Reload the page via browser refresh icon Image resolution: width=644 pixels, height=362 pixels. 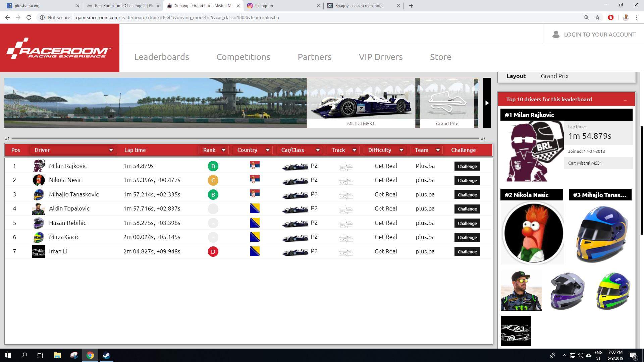(x=29, y=17)
